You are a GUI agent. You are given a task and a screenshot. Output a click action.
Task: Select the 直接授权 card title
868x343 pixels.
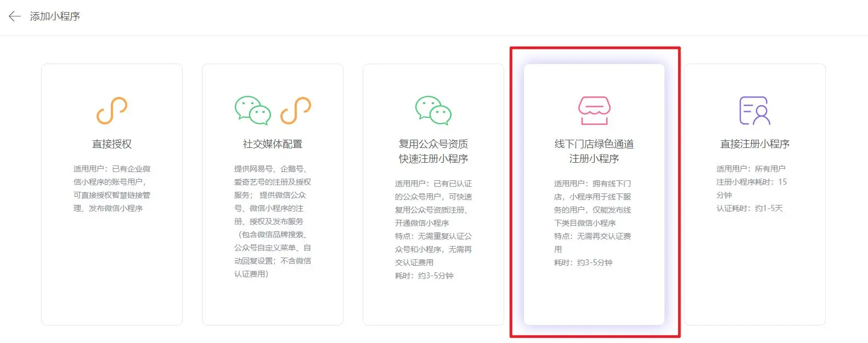point(112,144)
